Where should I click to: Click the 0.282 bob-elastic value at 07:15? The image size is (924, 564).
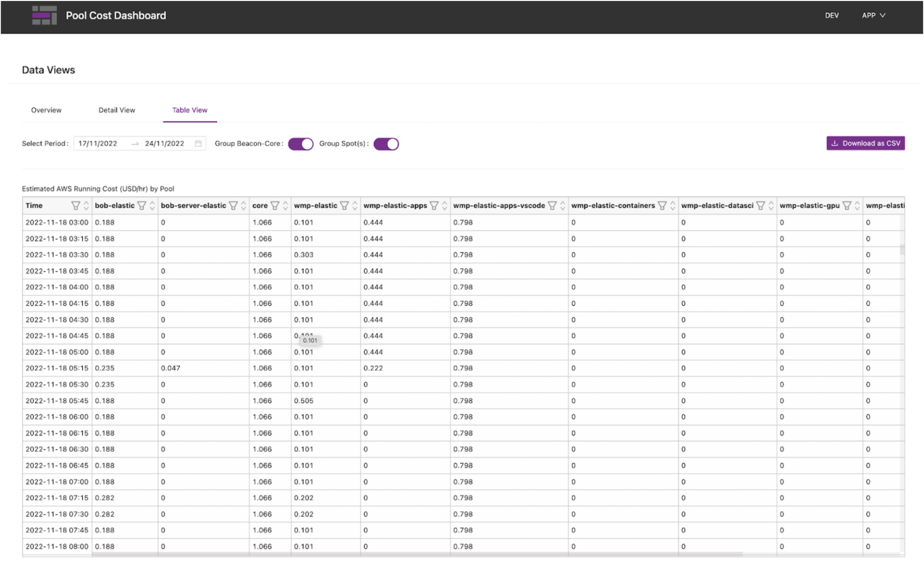pos(104,498)
